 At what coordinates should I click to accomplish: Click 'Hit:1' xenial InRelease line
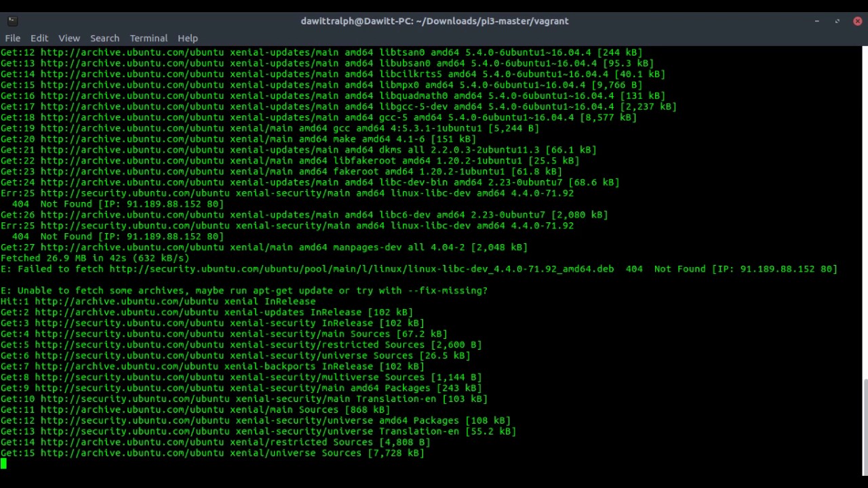158,302
